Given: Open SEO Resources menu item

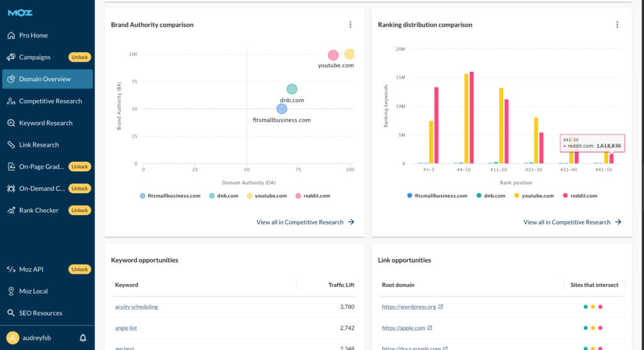Looking at the screenshot, I should (x=41, y=313).
